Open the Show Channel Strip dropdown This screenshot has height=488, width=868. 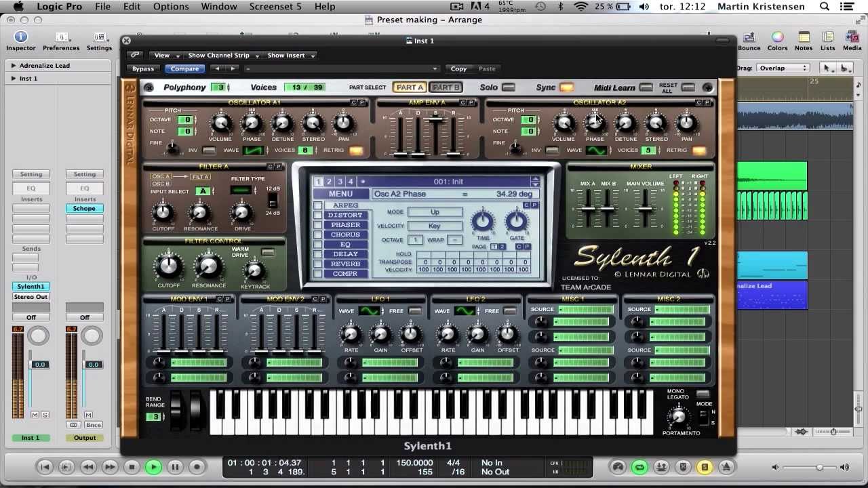[x=223, y=55]
